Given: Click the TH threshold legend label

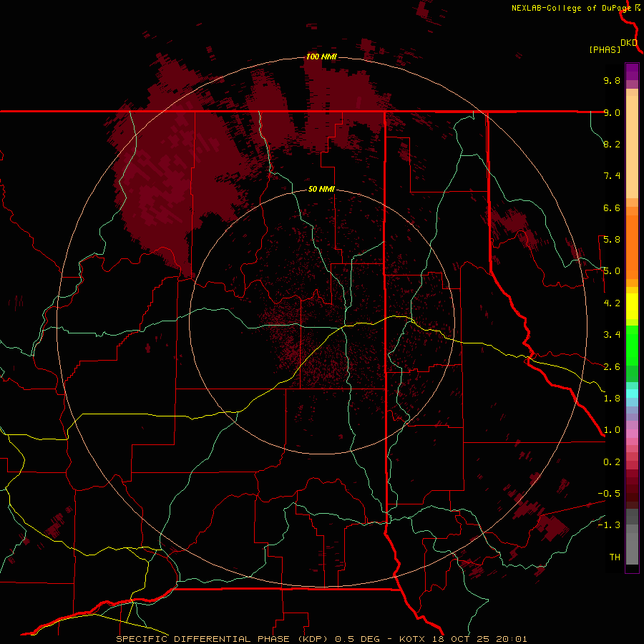Looking at the screenshot, I should click(615, 557).
